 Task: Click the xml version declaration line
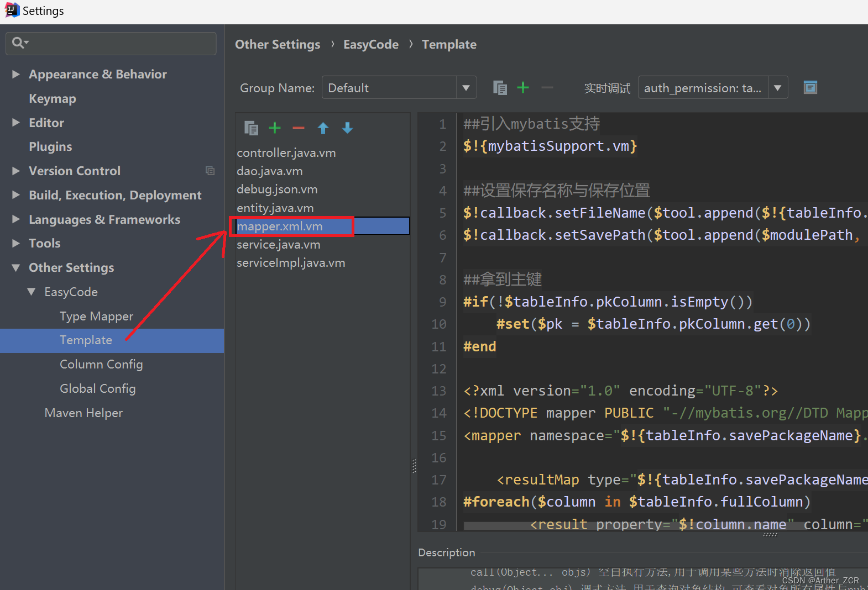click(x=620, y=391)
